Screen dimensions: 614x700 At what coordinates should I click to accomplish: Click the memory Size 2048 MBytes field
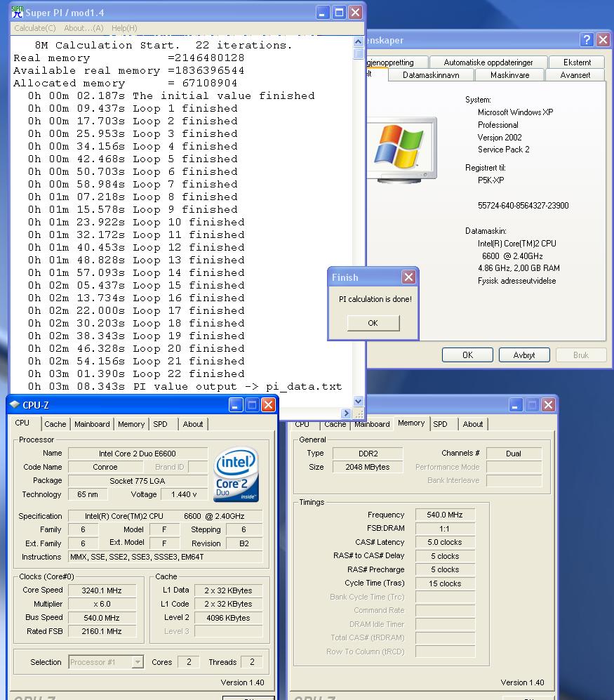[x=368, y=467]
